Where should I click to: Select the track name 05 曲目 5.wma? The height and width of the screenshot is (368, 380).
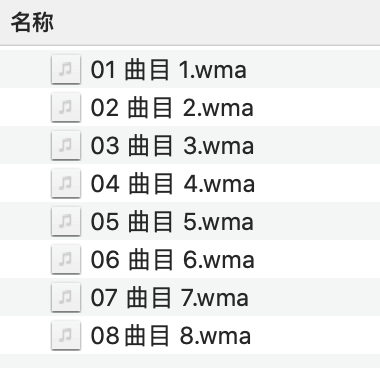(172, 222)
